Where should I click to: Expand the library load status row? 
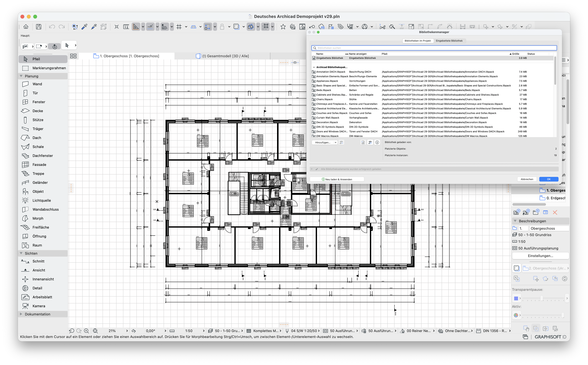(x=312, y=169)
